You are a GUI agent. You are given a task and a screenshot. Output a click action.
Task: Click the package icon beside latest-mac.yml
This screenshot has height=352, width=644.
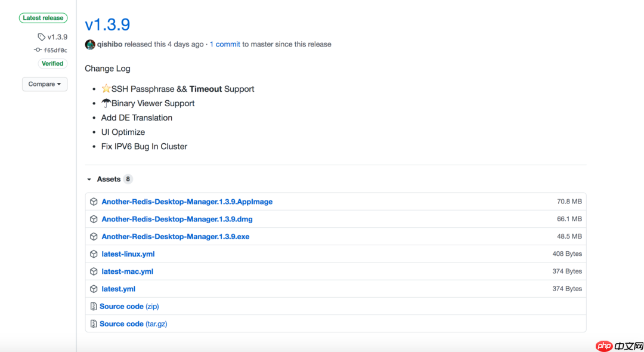pyautogui.click(x=94, y=271)
